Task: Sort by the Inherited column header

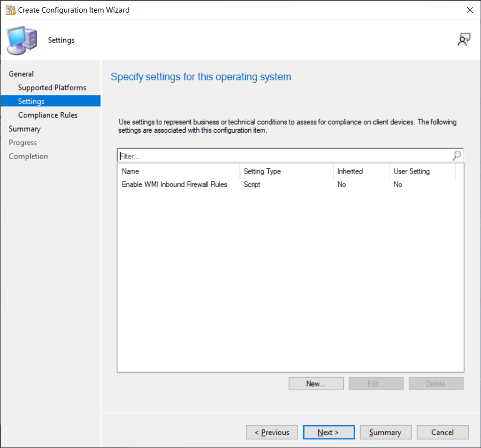Action: 362,171
